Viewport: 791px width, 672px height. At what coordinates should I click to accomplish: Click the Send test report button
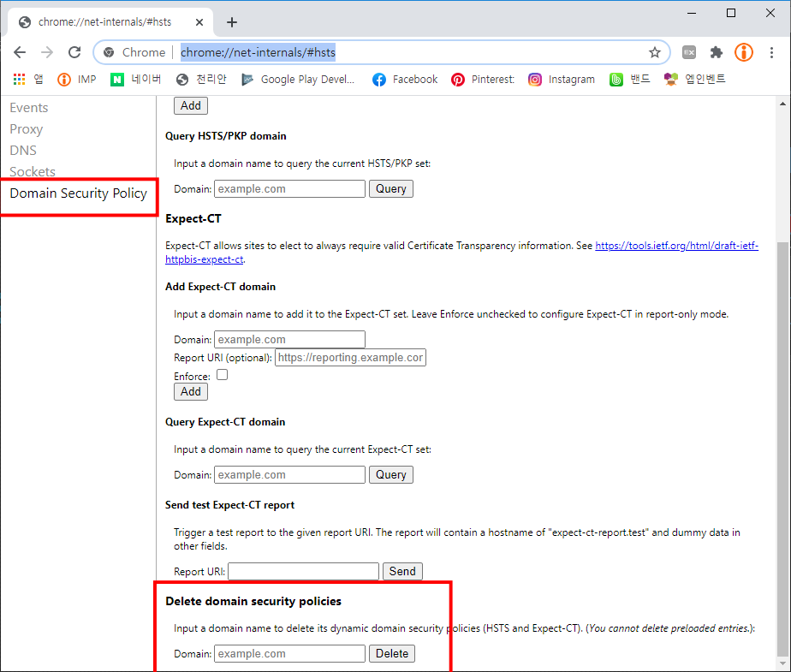tap(402, 572)
